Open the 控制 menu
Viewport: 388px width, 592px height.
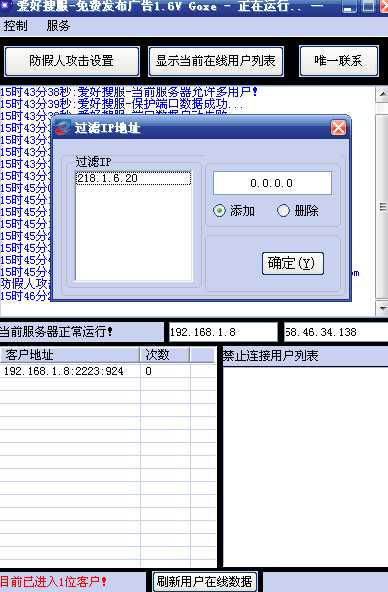[15, 26]
